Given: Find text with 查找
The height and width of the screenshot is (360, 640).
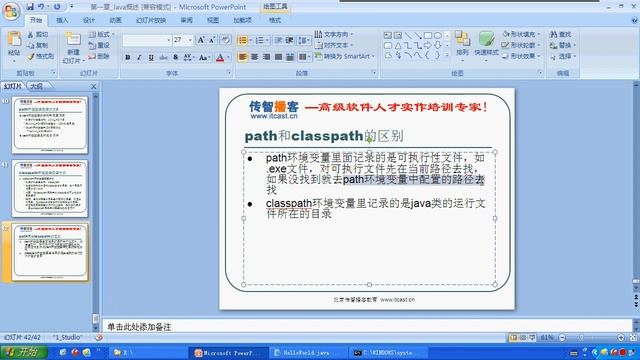Looking at the screenshot, I should [561, 34].
